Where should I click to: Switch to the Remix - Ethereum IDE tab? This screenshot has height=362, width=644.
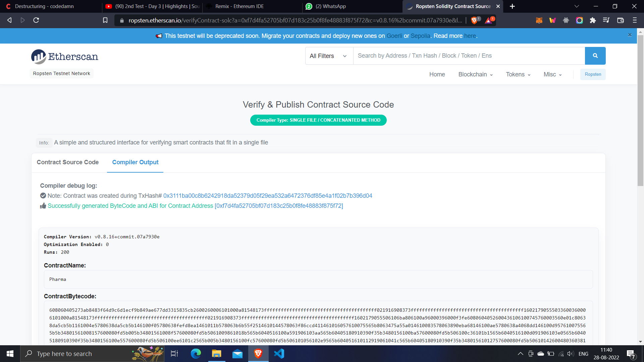(253, 6)
